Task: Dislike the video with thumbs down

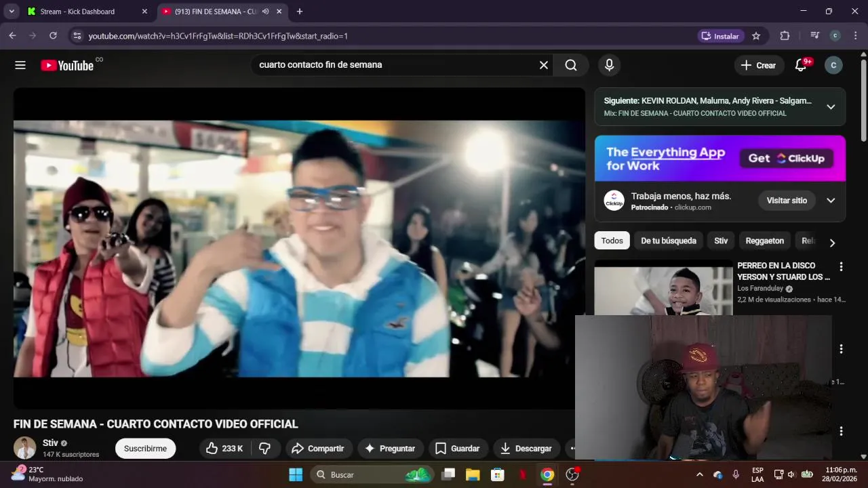Action: [x=265, y=448]
